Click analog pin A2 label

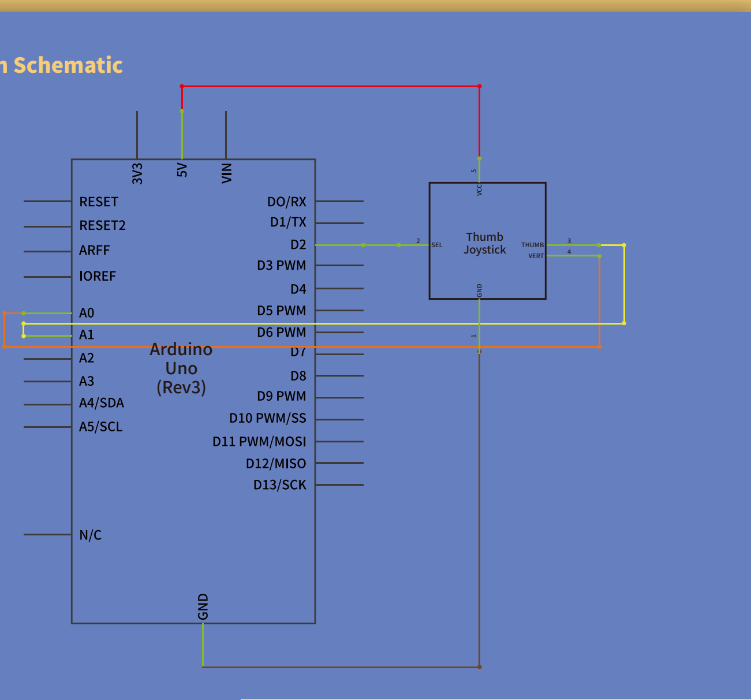[87, 358]
